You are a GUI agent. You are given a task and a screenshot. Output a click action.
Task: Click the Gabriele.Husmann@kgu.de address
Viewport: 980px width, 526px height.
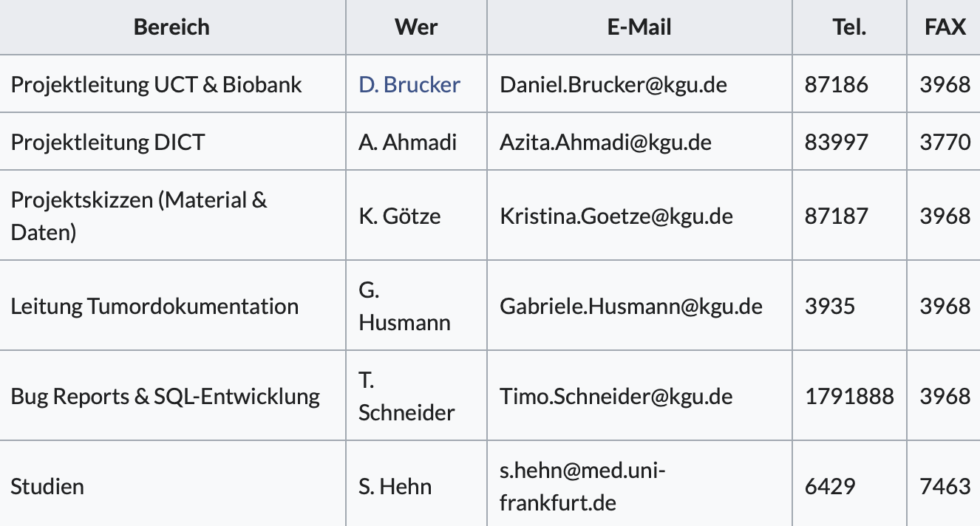tap(631, 306)
